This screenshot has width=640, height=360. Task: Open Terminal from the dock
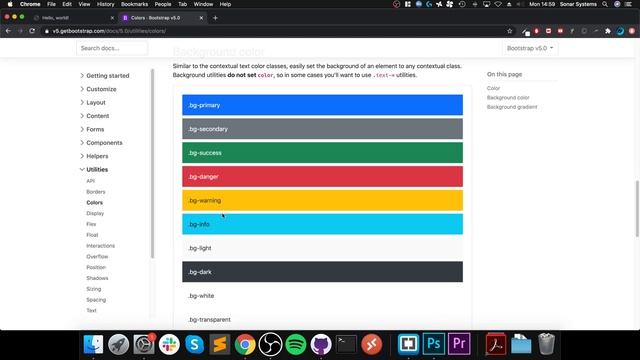346,344
